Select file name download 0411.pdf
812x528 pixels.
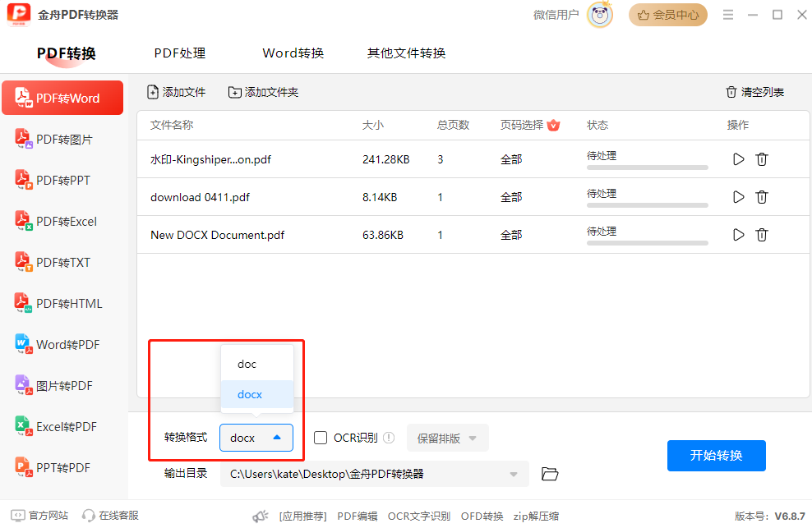(x=200, y=197)
